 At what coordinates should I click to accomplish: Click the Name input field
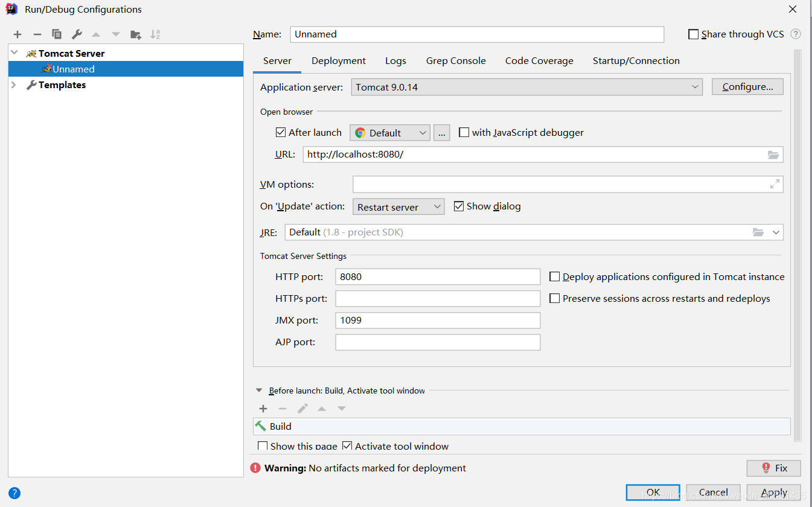[477, 34]
